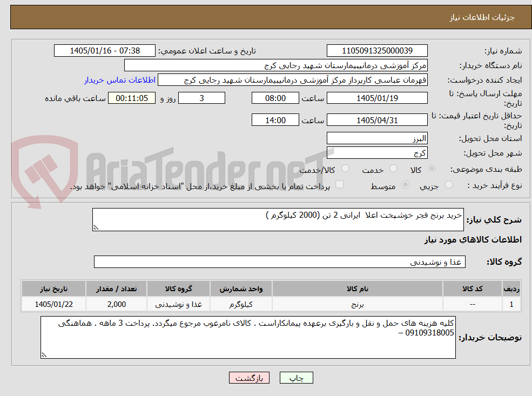Click the resize handle of buyer notes textarea
This screenshot has height=396, width=532.
click(x=44, y=355)
